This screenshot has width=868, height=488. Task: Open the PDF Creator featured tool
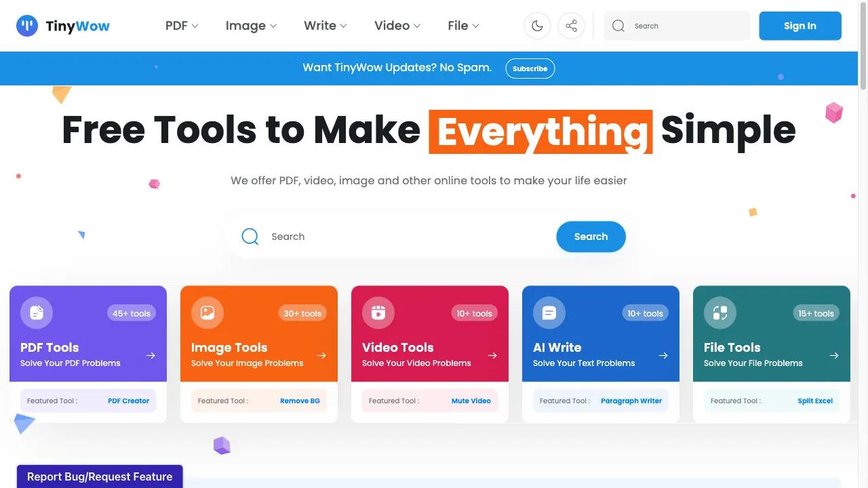[x=128, y=401]
